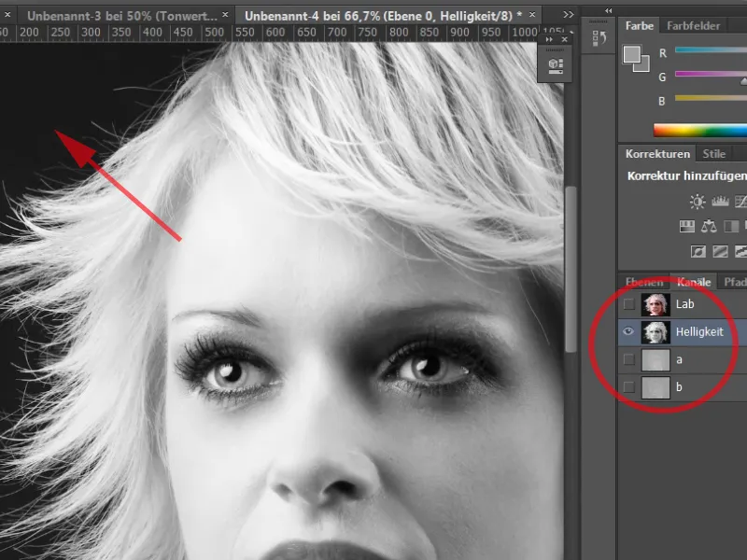The width and height of the screenshot is (747, 560).
Task: Open the Korrekturen tab
Action: click(x=657, y=154)
